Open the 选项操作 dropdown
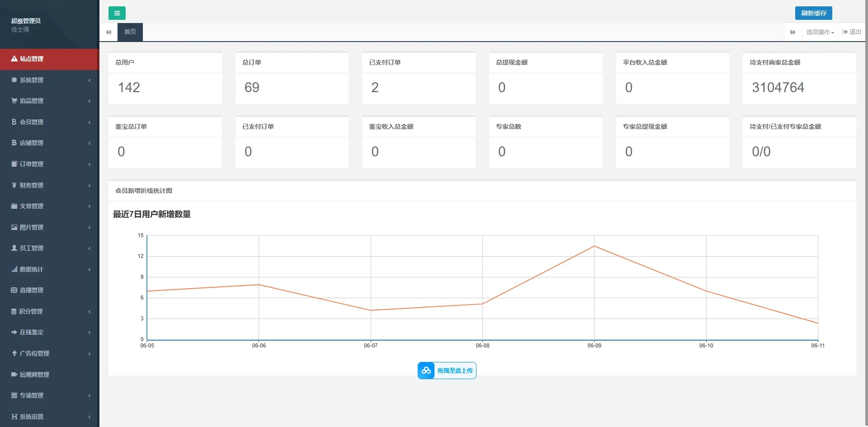 [x=820, y=32]
